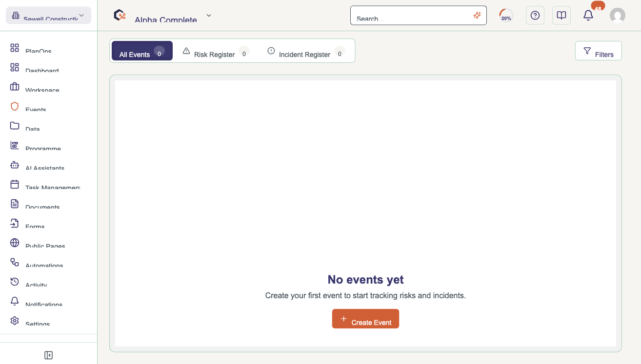Open the Data folder icon
641x364 pixels.
pyautogui.click(x=15, y=126)
